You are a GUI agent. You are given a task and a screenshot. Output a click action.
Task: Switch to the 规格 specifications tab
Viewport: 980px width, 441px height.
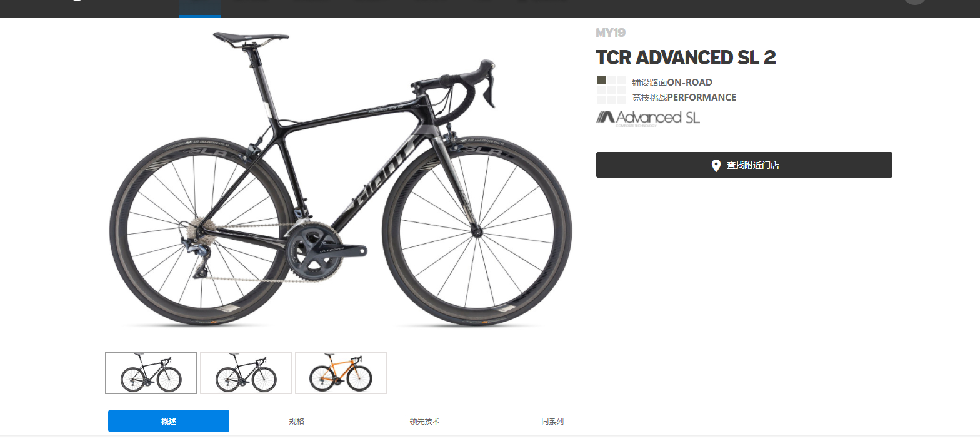[297, 422]
